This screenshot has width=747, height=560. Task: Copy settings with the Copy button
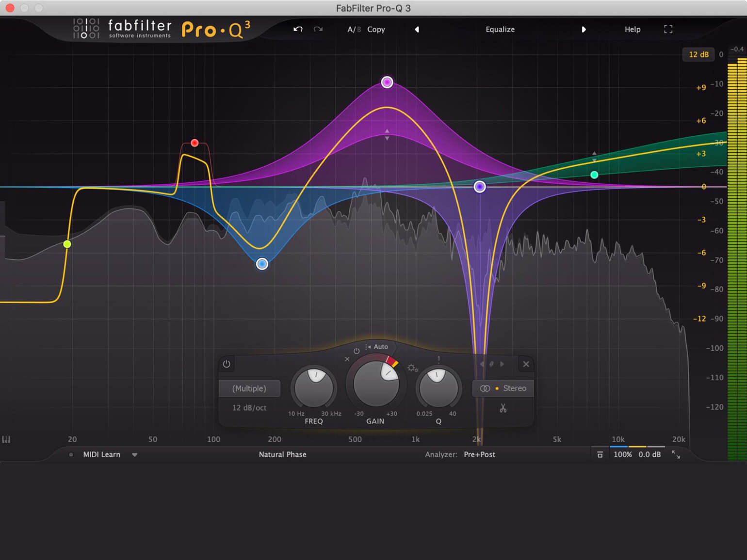pyautogui.click(x=376, y=29)
